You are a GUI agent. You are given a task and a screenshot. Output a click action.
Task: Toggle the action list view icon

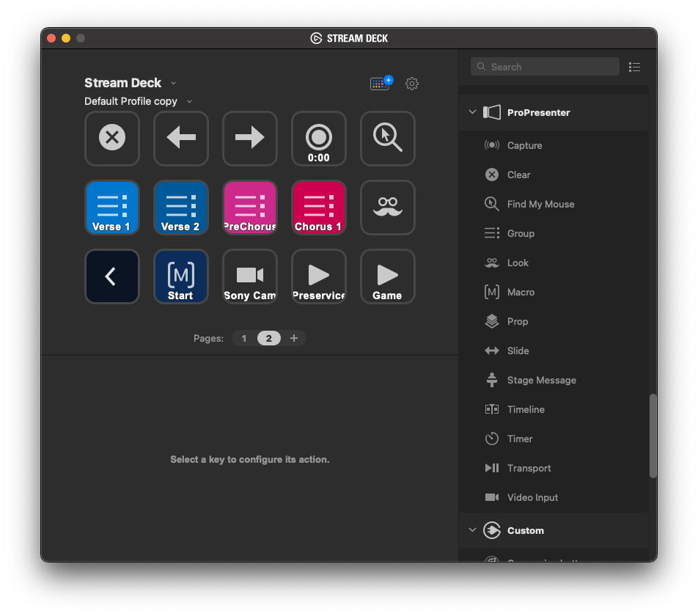(x=634, y=67)
